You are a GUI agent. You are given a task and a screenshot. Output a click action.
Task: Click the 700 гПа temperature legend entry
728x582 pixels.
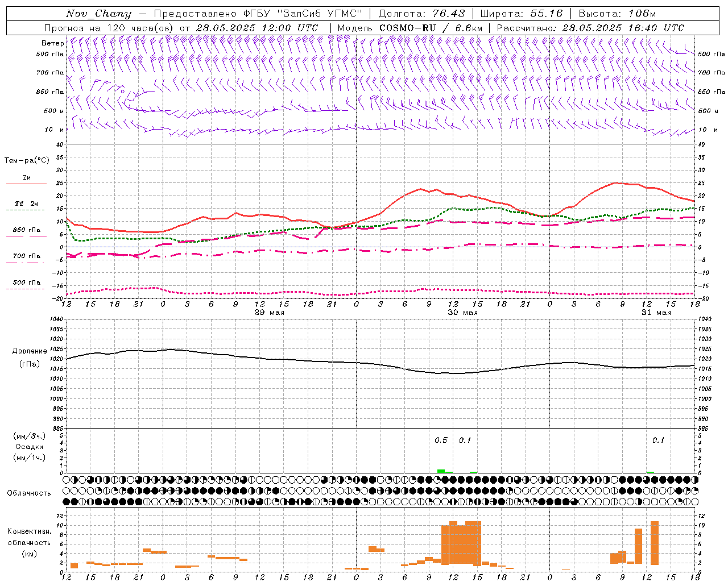coord(26,256)
